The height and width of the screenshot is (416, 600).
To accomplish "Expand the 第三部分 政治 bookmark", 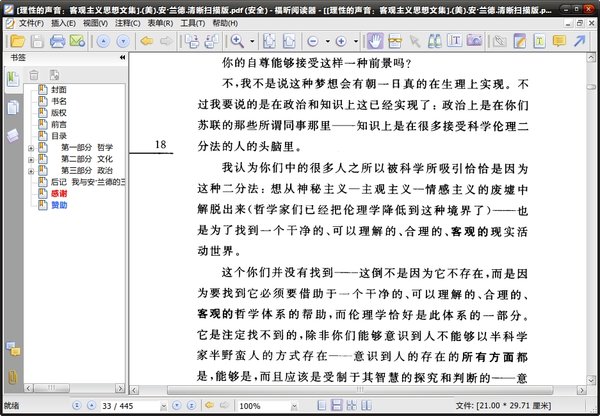I will pos(31,171).
